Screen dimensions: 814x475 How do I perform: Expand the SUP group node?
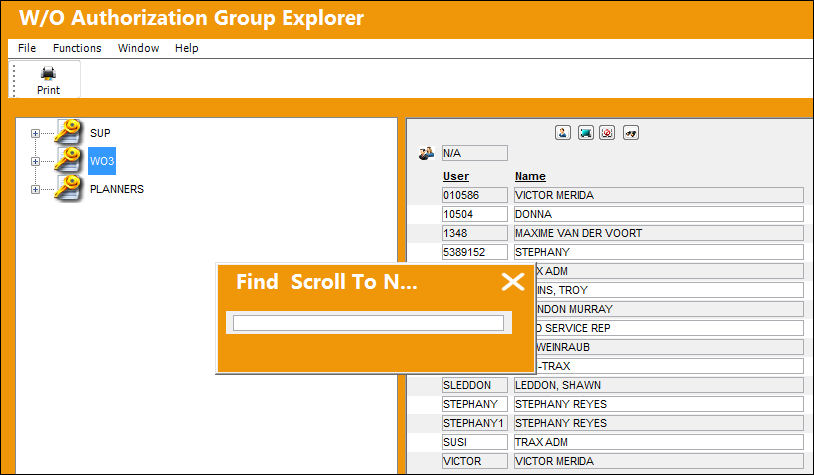[35, 133]
